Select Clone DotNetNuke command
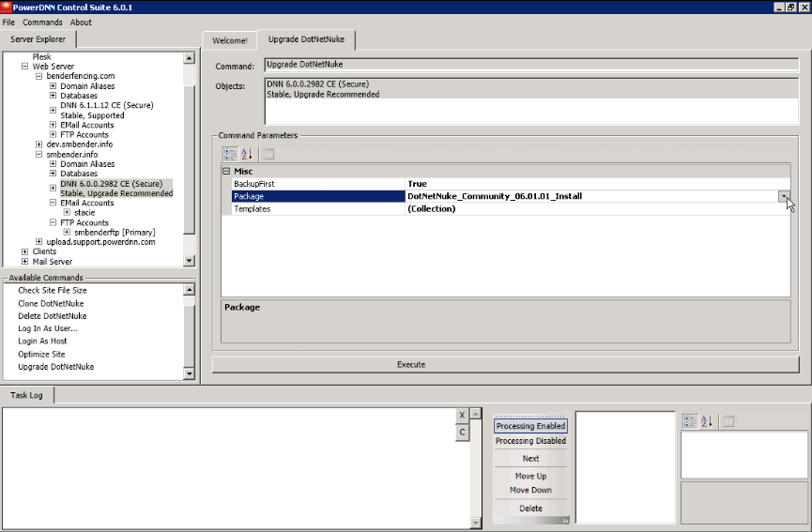 coord(51,303)
